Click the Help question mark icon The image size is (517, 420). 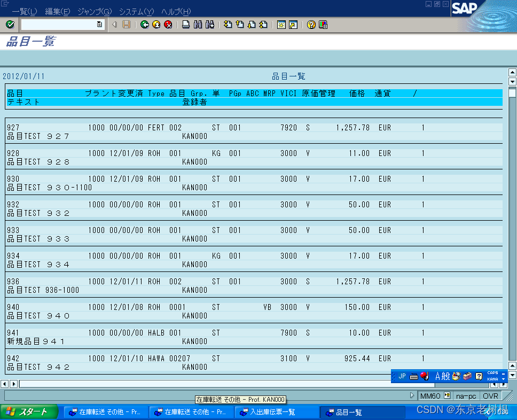(x=311, y=24)
